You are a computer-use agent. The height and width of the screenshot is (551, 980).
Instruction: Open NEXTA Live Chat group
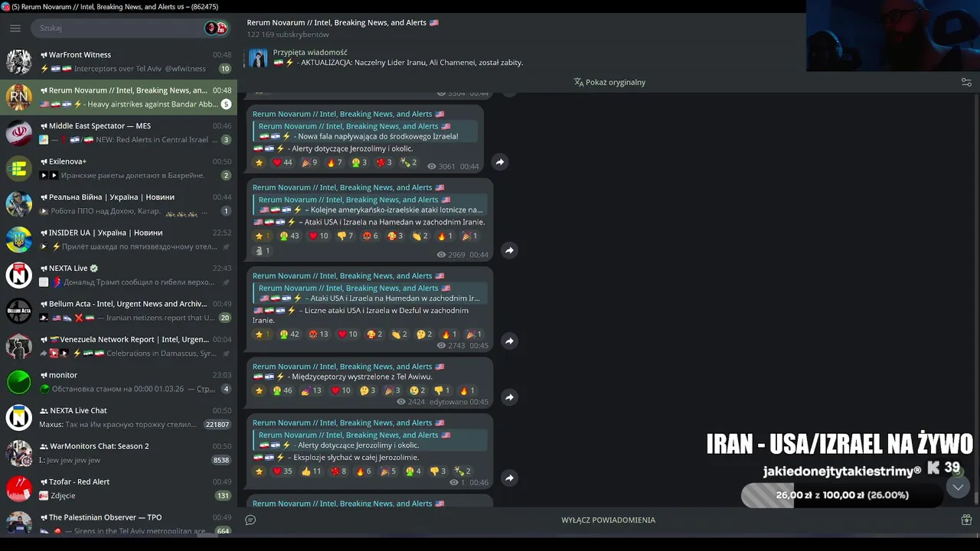(119, 417)
